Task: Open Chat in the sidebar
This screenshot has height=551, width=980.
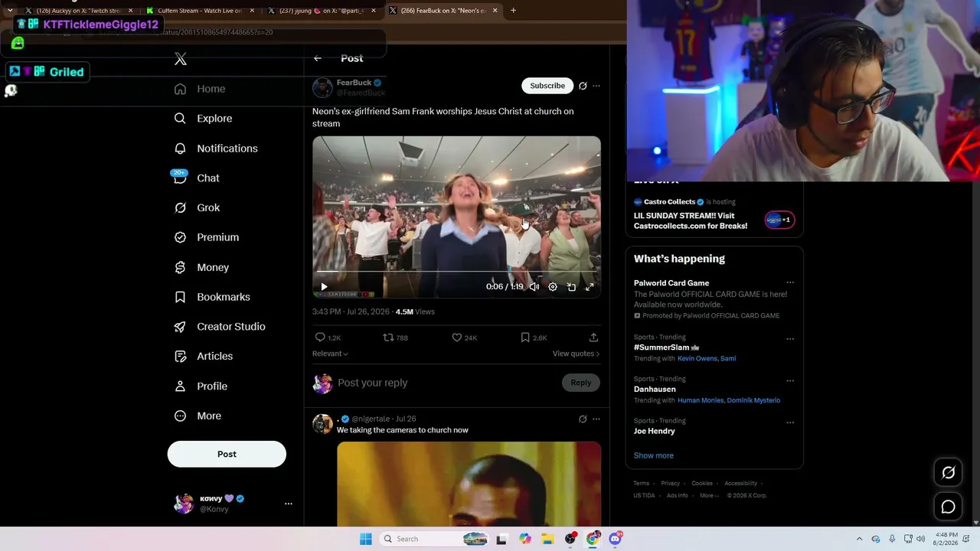Action: coord(197,178)
